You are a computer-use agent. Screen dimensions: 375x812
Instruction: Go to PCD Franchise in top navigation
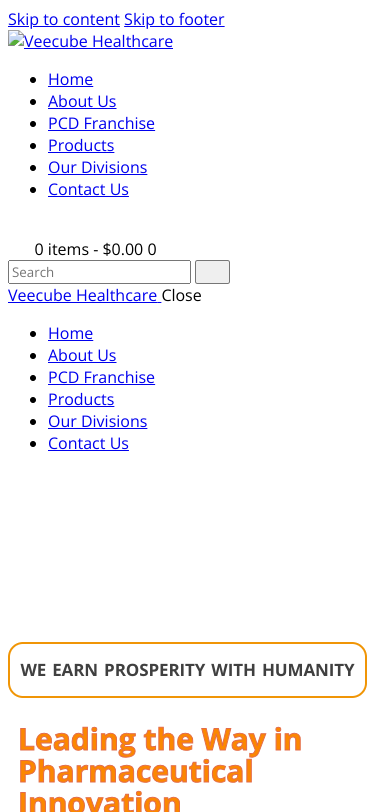click(x=102, y=123)
